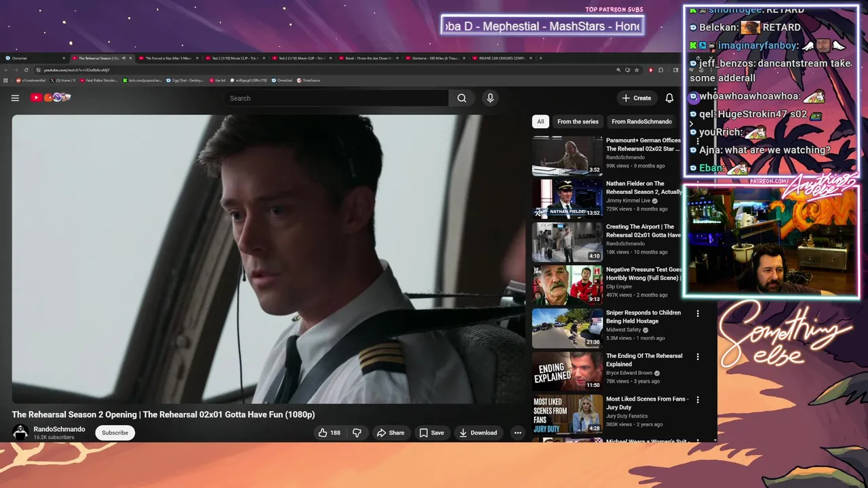This screenshot has height=488, width=868.
Task: Click the main video player
Action: (268, 259)
